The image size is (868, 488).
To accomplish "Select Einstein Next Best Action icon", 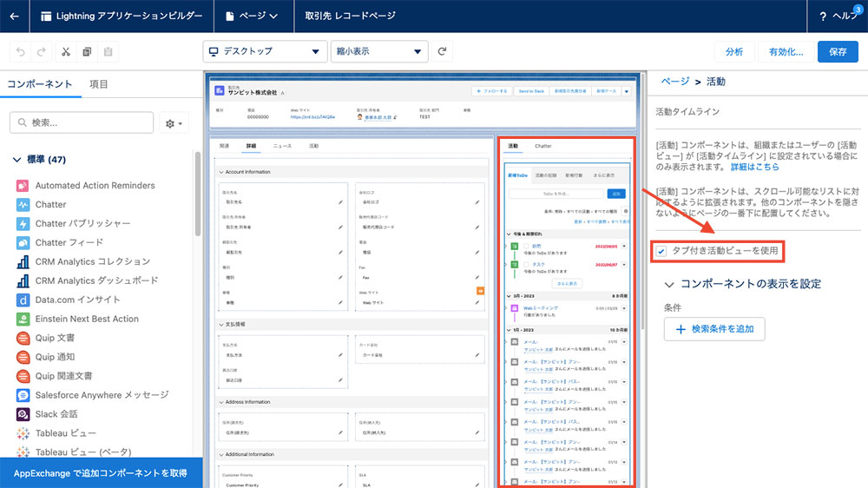I will 23,319.
